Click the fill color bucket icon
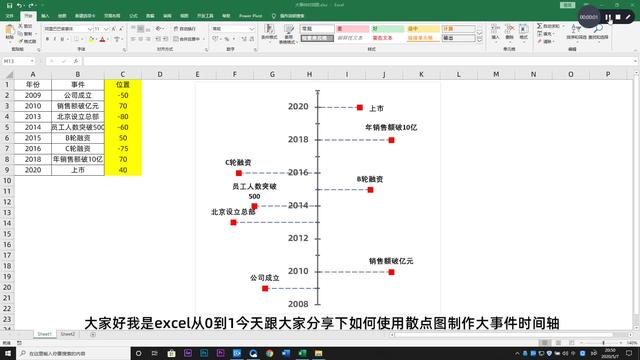Screen dimensions: 640x360 91,39
